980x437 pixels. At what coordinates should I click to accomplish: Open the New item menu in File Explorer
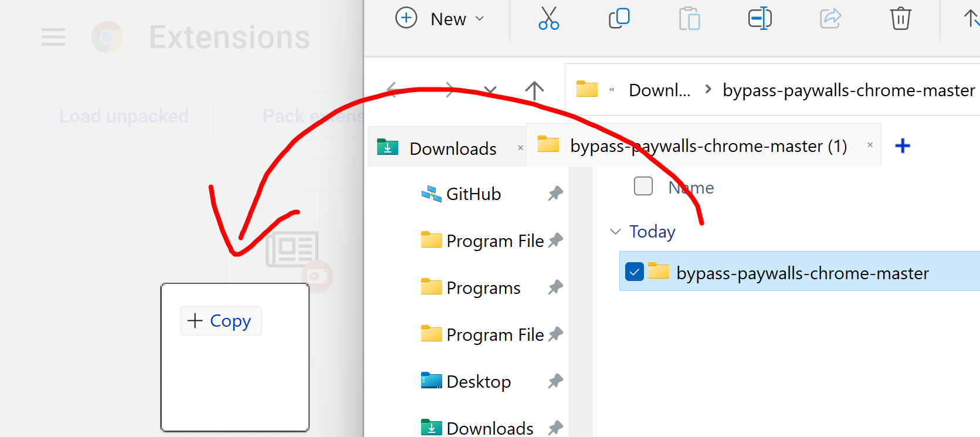[440, 19]
